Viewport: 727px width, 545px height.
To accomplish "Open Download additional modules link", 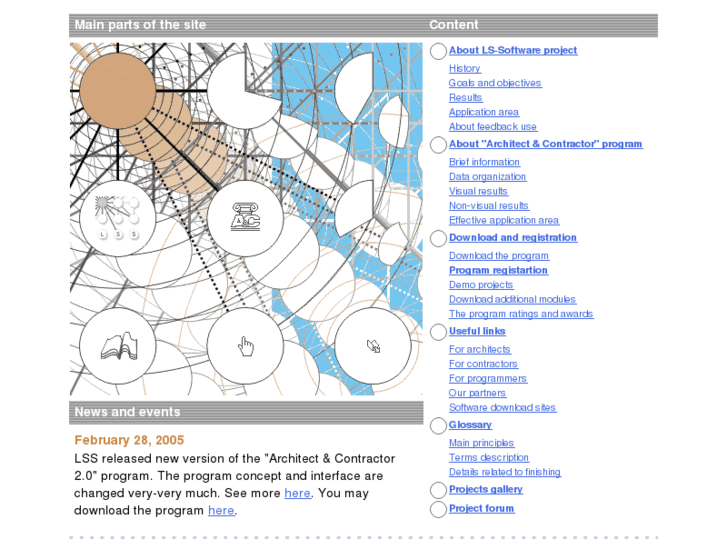I will pos(512,299).
